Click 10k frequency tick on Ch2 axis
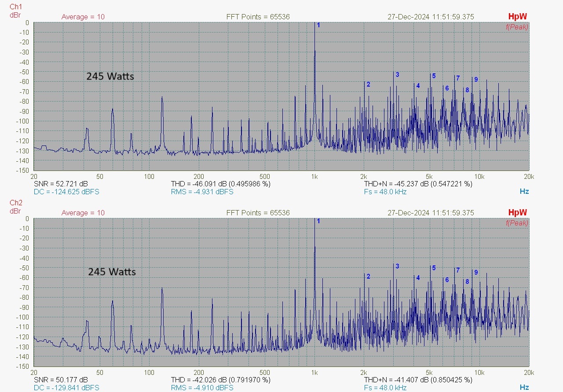 click(x=479, y=373)
